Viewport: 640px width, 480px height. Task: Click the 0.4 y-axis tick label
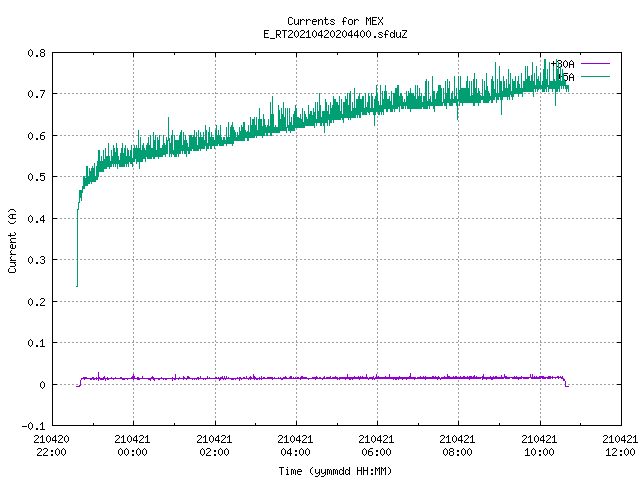click(36, 219)
